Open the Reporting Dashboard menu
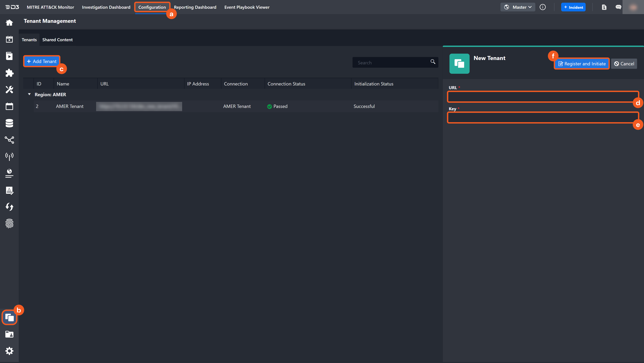The height and width of the screenshot is (363, 644). (195, 7)
